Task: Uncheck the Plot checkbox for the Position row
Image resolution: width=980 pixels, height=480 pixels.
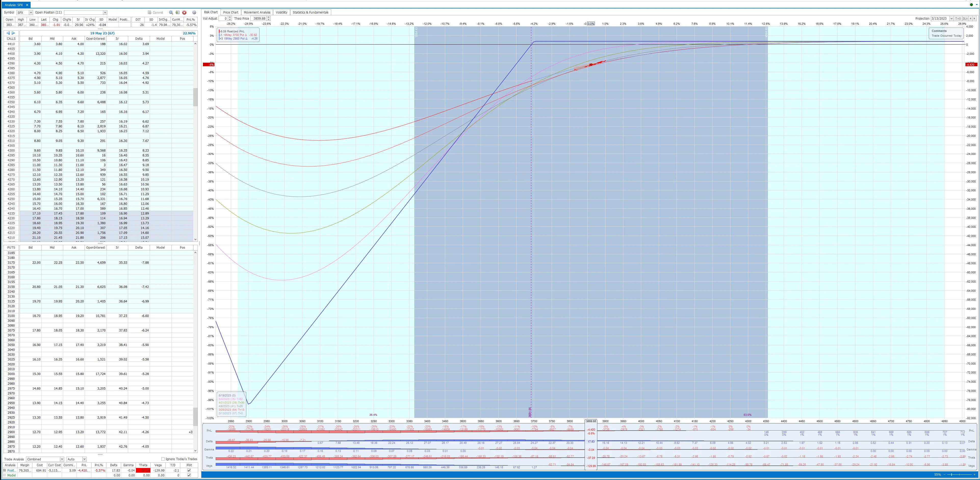Action: [189, 470]
